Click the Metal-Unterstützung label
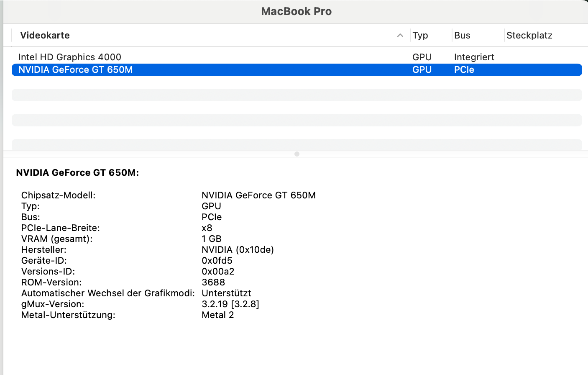 pos(68,315)
